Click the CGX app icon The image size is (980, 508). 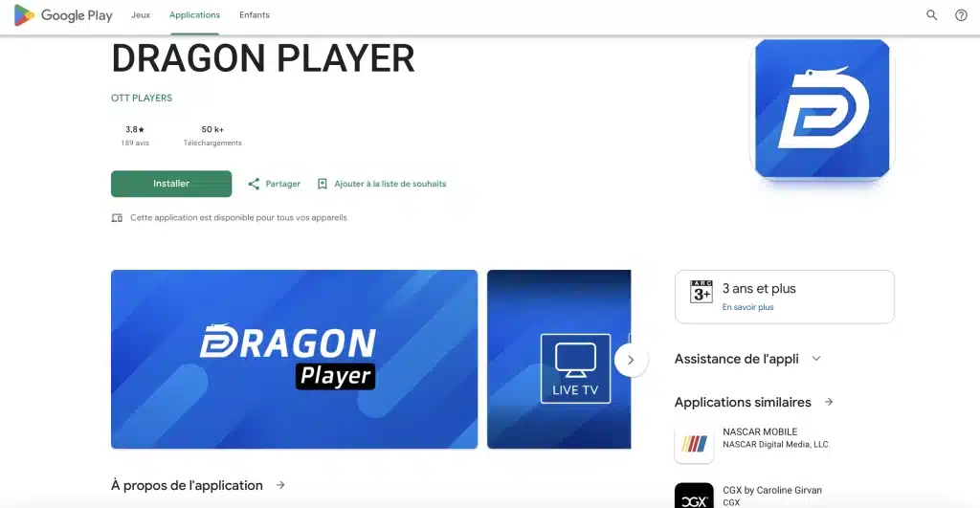pos(694,496)
